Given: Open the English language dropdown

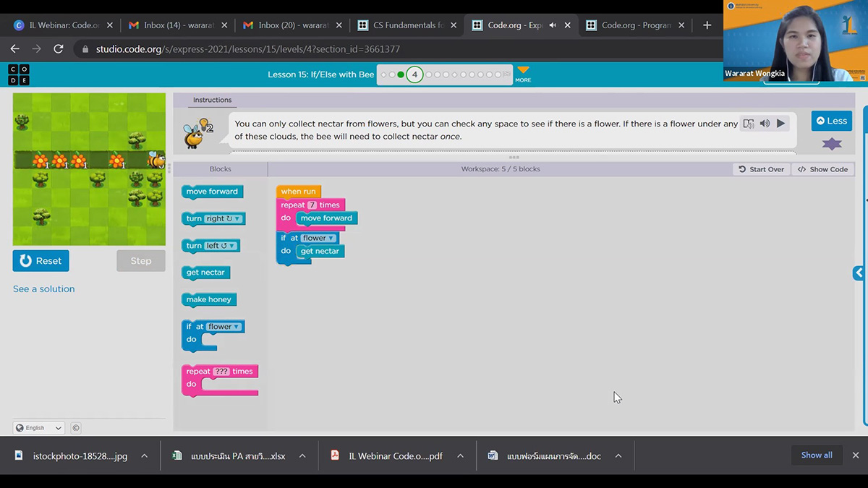Looking at the screenshot, I should 39,428.
